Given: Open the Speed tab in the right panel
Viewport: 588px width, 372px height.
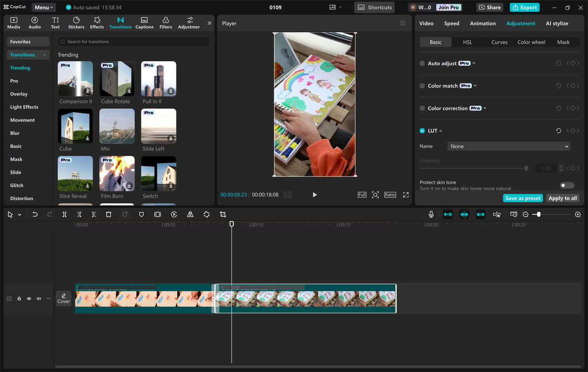Looking at the screenshot, I should pos(452,23).
